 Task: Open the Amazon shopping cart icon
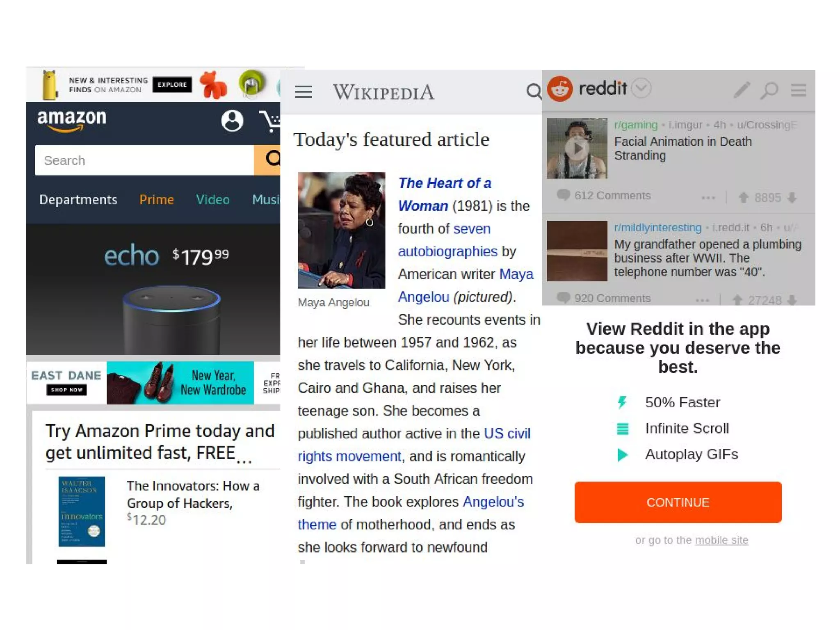[271, 121]
